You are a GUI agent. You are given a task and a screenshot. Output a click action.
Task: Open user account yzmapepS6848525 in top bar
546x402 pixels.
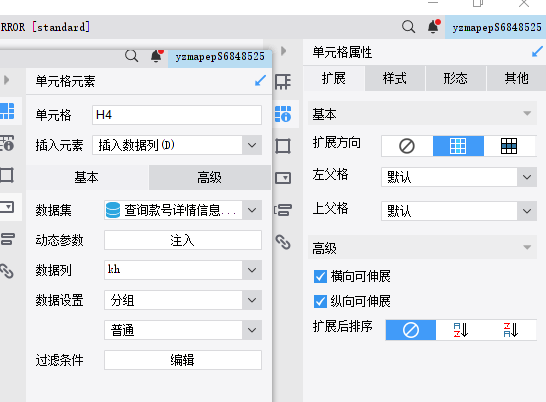(497, 27)
